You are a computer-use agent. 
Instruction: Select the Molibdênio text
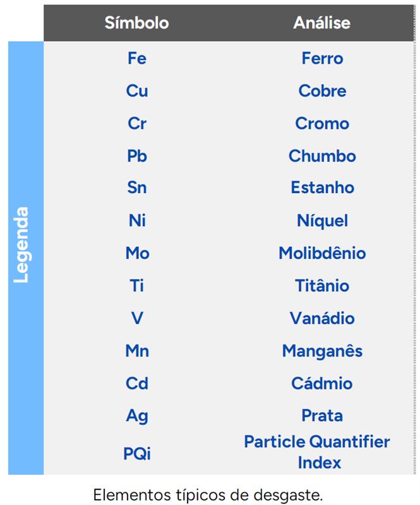322,253
